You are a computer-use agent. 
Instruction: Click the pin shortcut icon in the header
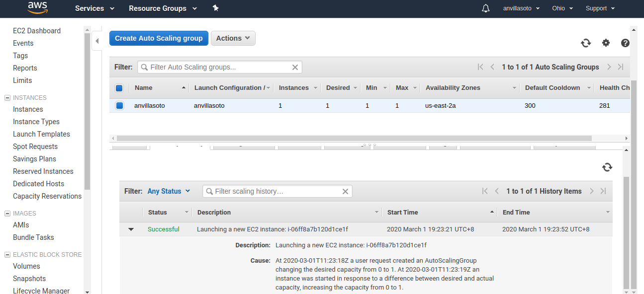pyautogui.click(x=215, y=8)
